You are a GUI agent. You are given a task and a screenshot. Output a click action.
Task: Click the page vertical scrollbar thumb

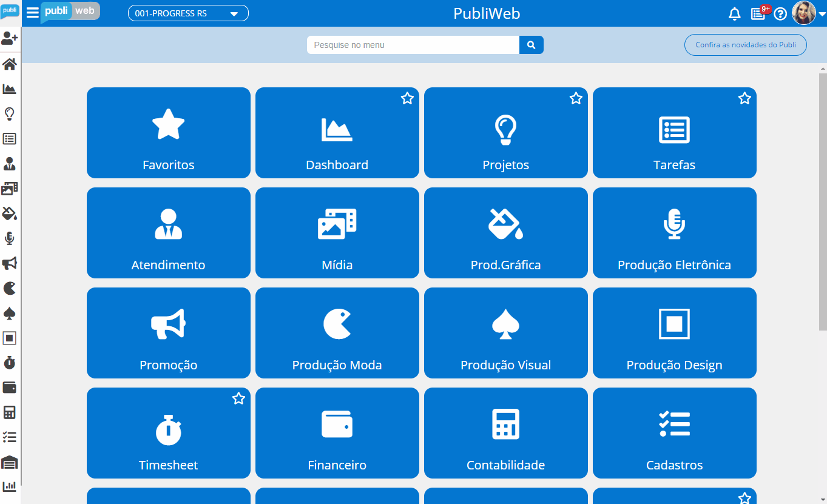(823, 202)
